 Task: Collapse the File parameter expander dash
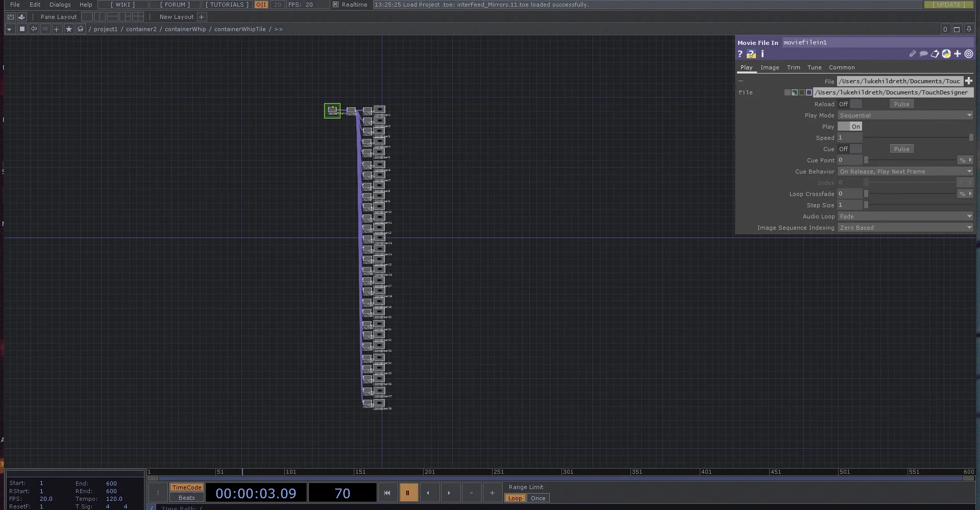pos(741,81)
